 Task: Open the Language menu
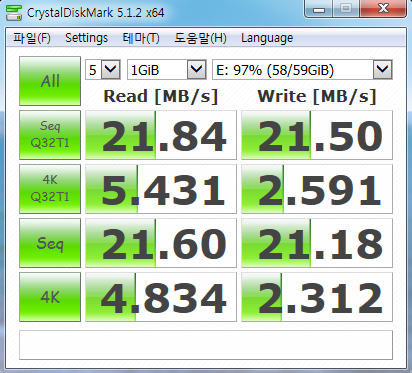pyautogui.click(x=267, y=38)
